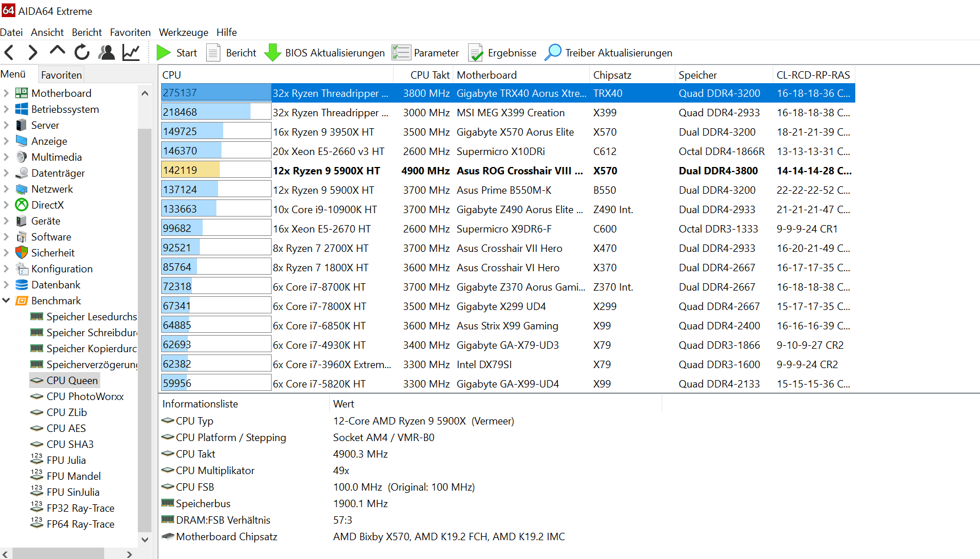Open the Favoriten menu in the menu bar
Screen dimensions: 980x559
coord(130,32)
